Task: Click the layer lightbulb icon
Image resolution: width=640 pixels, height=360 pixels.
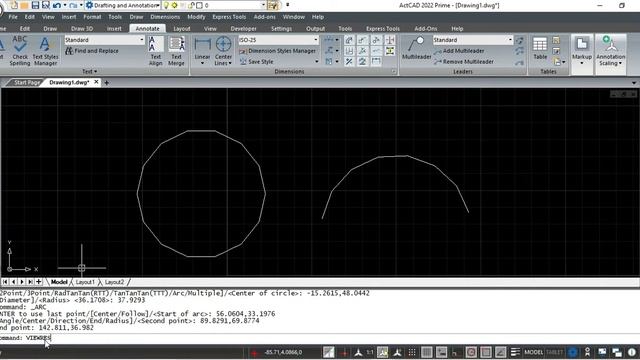Action: 166,5
